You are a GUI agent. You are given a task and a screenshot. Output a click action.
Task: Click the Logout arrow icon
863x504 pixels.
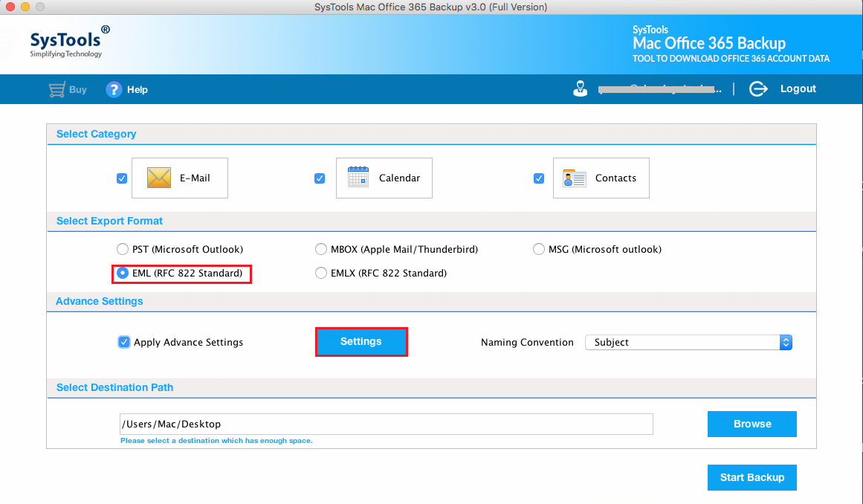[x=758, y=88]
